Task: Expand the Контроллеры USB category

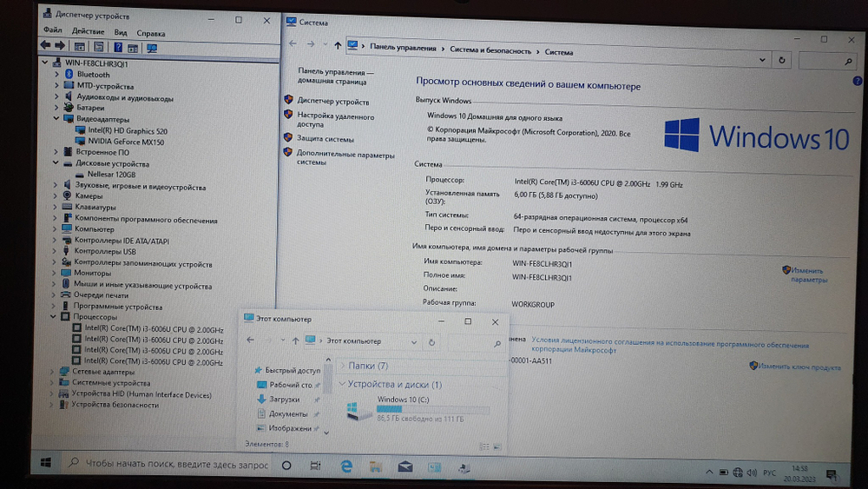Action: point(54,251)
